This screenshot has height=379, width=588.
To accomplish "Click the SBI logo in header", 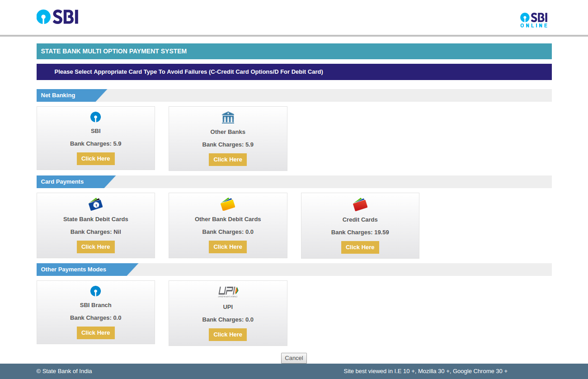I will [57, 17].
